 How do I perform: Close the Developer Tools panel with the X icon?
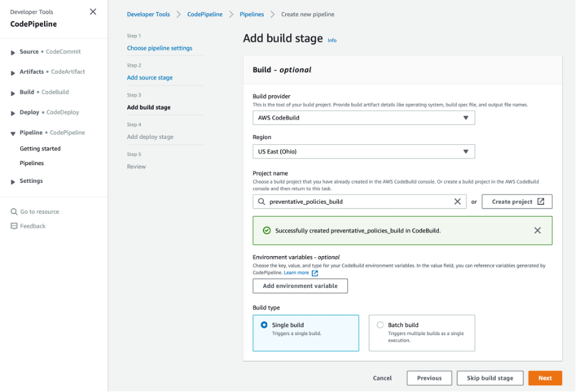coord(93,12)
